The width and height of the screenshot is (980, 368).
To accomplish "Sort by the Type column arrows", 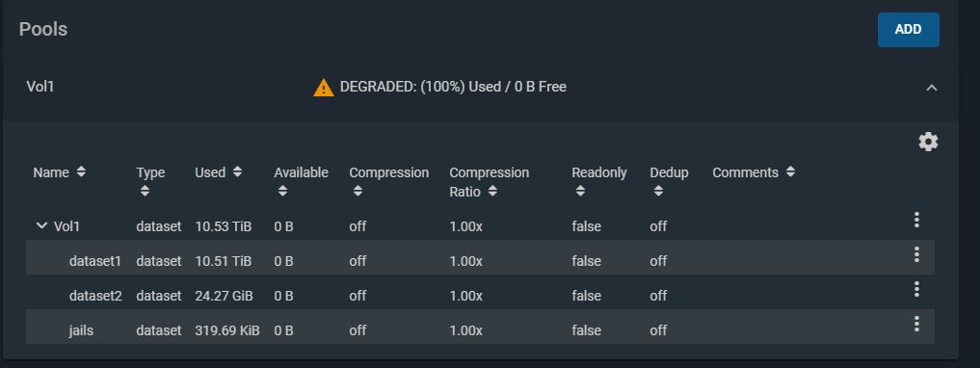I will 145,191.
